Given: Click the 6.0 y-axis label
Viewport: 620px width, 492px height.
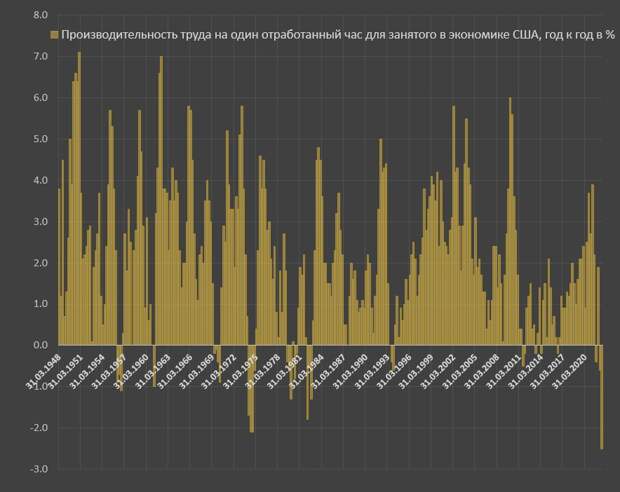Looking at the screenshot, I should [x=40, y=98].
